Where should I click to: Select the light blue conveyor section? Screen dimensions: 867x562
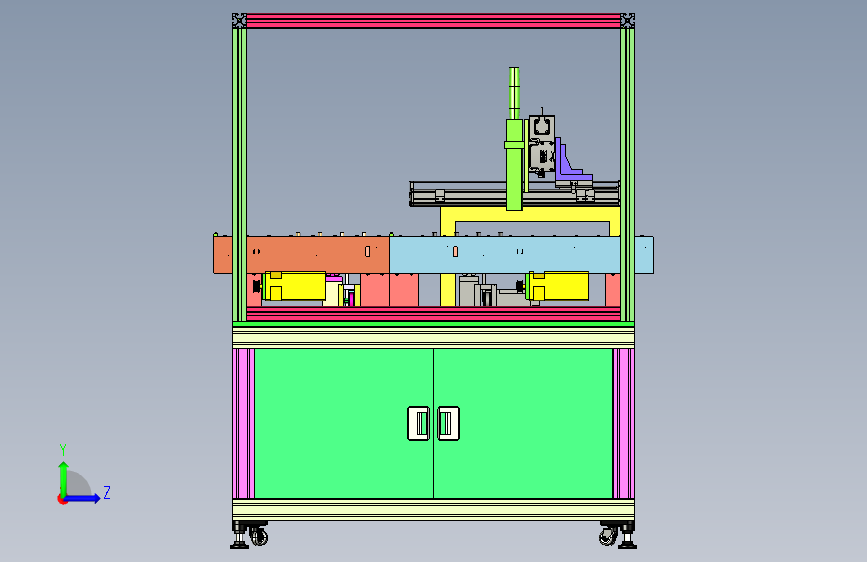pyautogui.click(x=521, y=254)
